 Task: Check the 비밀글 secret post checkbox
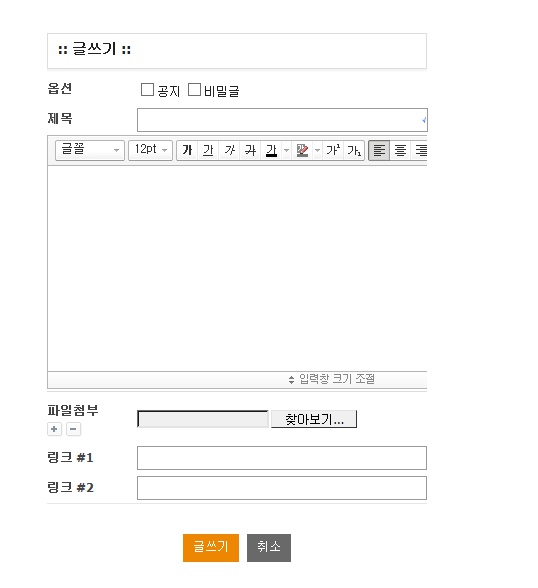pos(194,90)
